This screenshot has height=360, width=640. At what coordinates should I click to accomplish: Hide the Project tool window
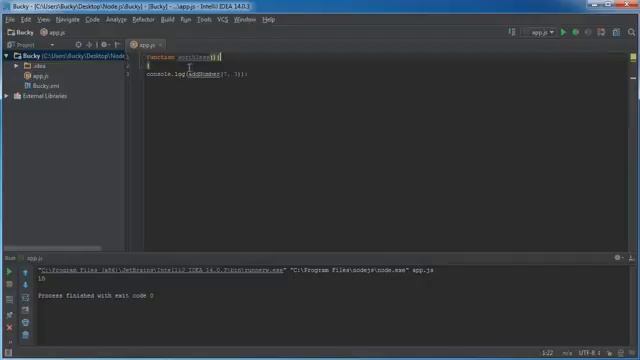117,44
